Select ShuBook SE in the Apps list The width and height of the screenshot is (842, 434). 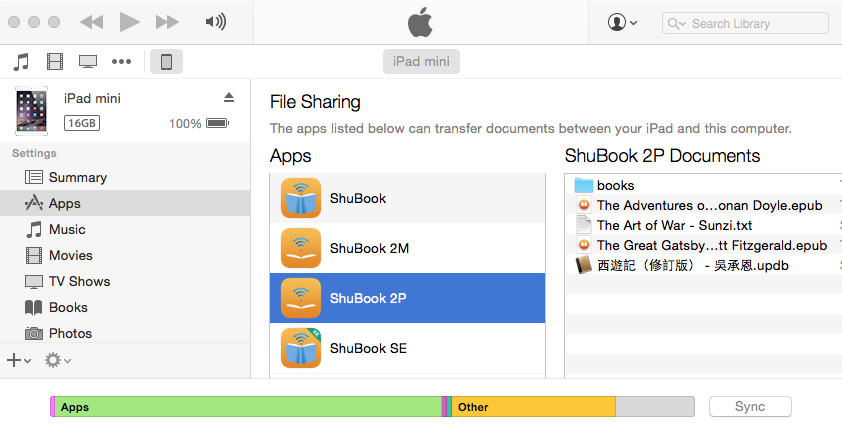(x=407, y=348)
